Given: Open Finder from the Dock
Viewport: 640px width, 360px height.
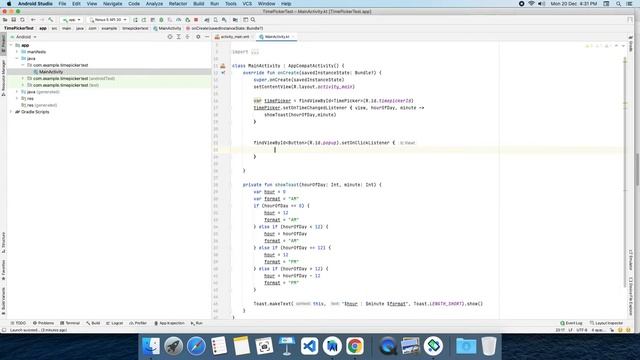Looking at the screenshot, I should pos(151,346).
